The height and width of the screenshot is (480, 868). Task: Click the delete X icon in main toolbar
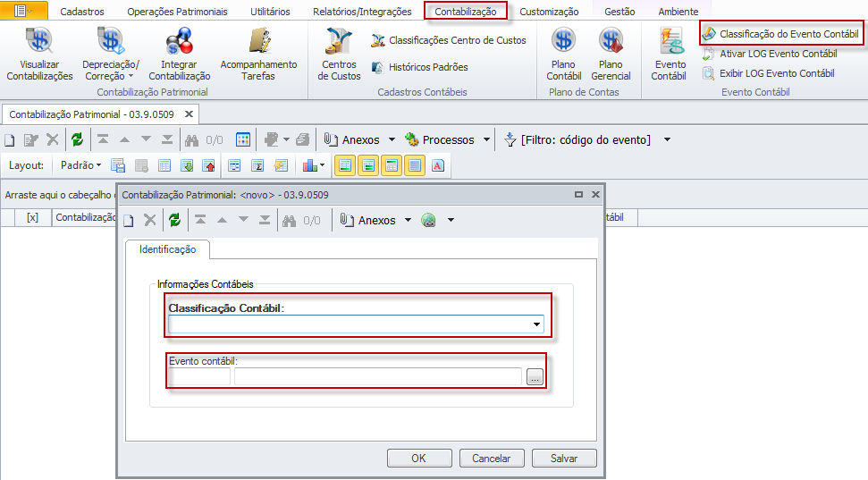[x=53, y=139]
